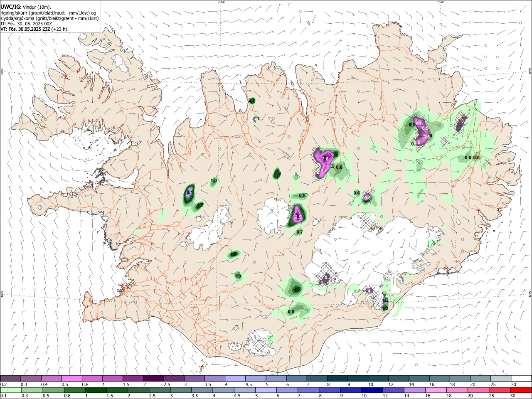Viewport: 532px width, 399px height.
Task: Click the '20W' longitude label
Action: click(221, 2)
